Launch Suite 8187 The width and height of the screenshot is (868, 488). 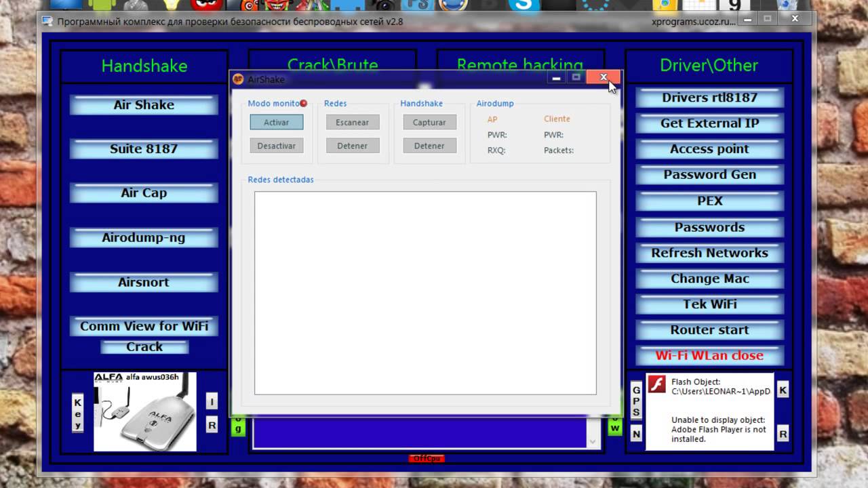click(144, 149)
